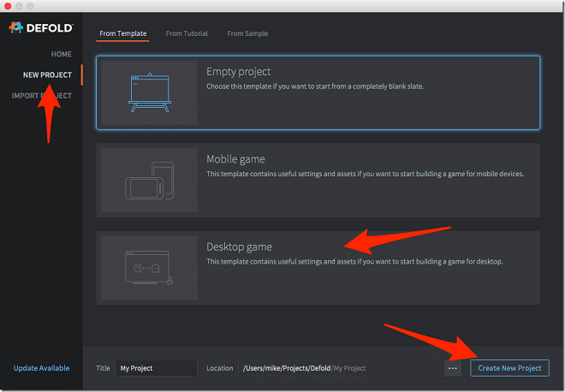Select the Desktop game Pac-Man thumbnail
The height and width of the screenshot is (392, 565).
tap(149, 268)
